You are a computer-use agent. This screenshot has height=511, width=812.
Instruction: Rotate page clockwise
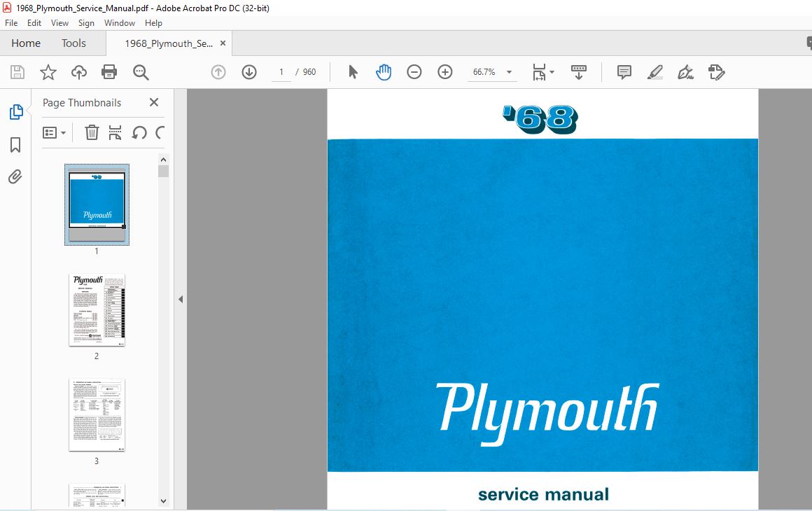(x=160, y=132)
